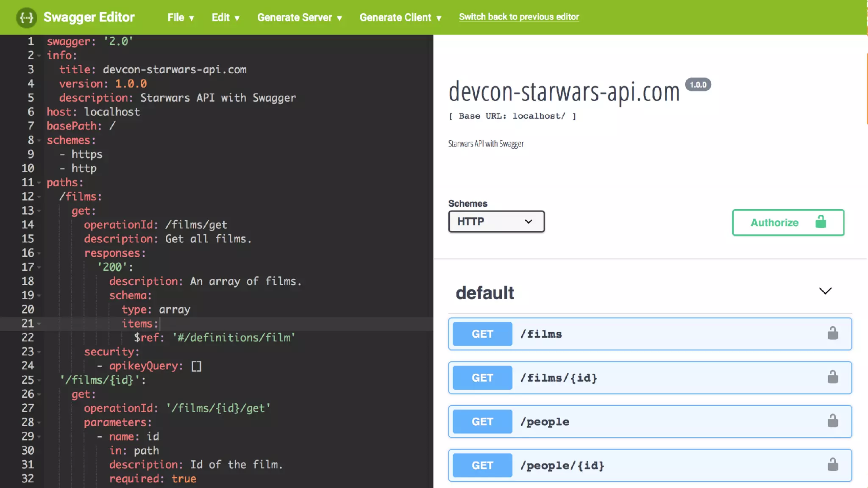This screenshot has height=488, width=868.
Task: Collapse the default operations section chevron
Action: pyautogui.click(x=825, y=291)
